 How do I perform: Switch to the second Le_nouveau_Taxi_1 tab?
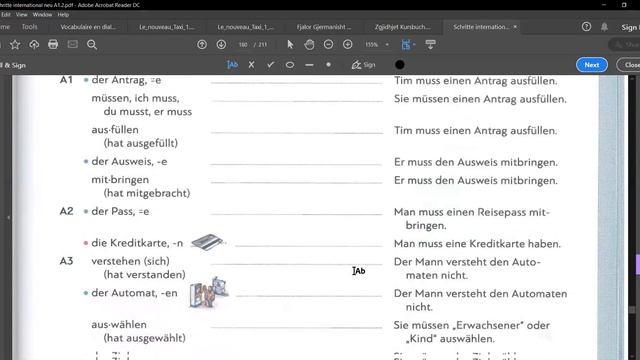245,27
